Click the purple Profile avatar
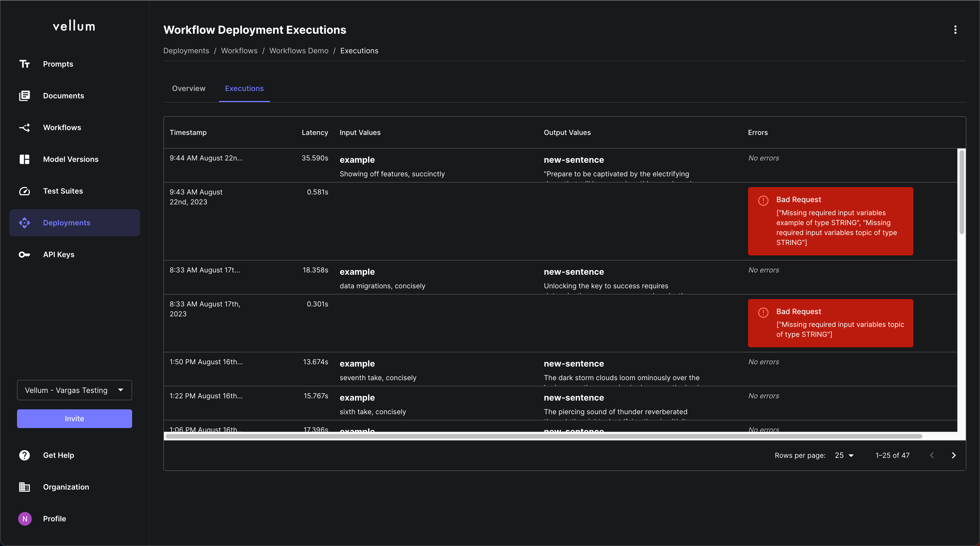Screen dimensions: 980x546 pos(25,519)
